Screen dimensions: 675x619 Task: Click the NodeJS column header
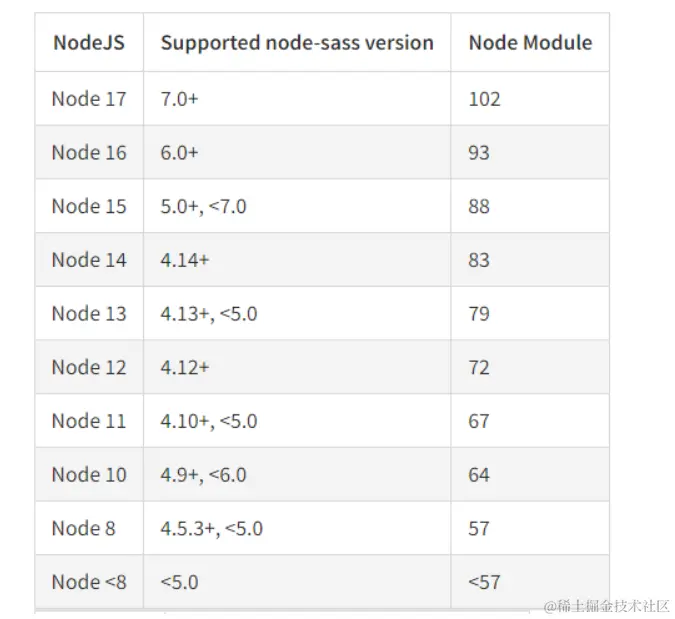click(x=89, y=43)
